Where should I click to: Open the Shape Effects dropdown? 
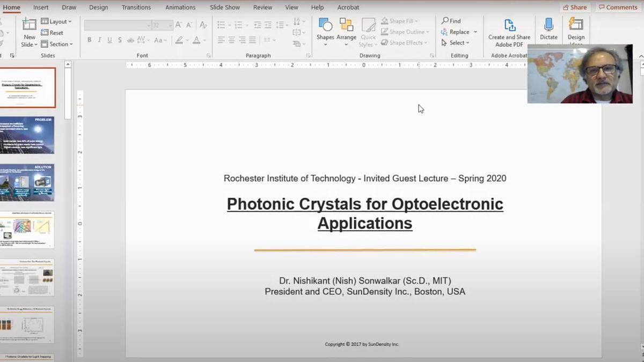tap(404, 43)
